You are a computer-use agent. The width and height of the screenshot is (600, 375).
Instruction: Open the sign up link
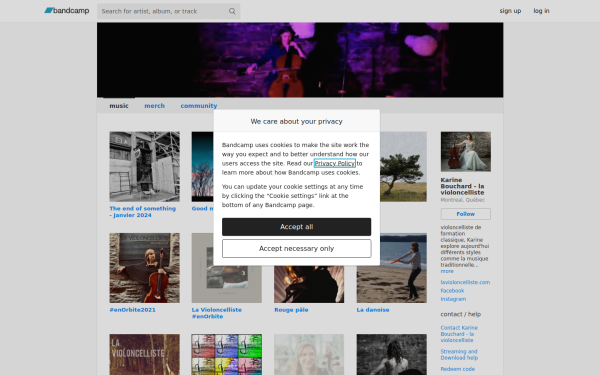point(510,11)
